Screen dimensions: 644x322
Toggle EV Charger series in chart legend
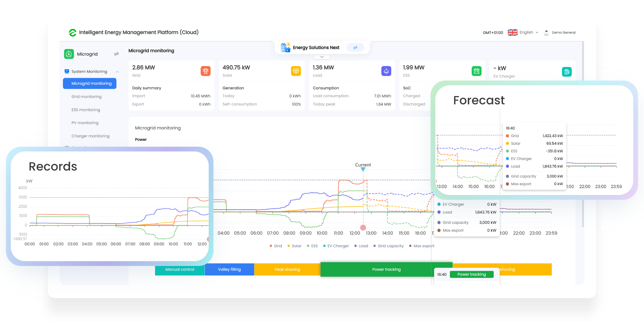click(x=336, y=246)
